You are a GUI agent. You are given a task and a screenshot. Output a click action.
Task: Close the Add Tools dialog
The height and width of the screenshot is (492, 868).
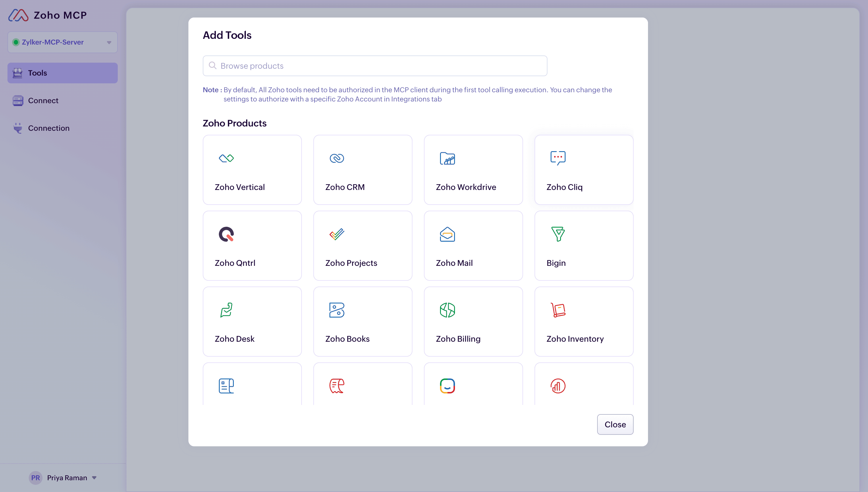point(615,424)
